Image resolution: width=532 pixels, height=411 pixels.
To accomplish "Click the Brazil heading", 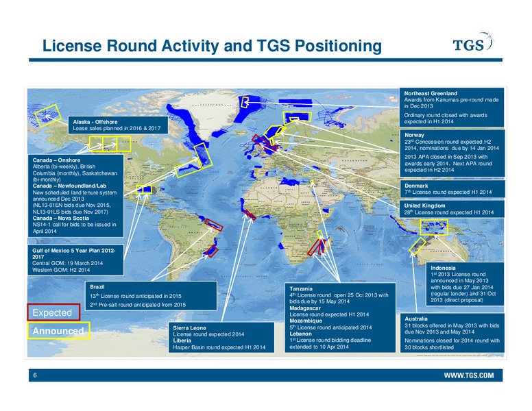I will [97, 286].
